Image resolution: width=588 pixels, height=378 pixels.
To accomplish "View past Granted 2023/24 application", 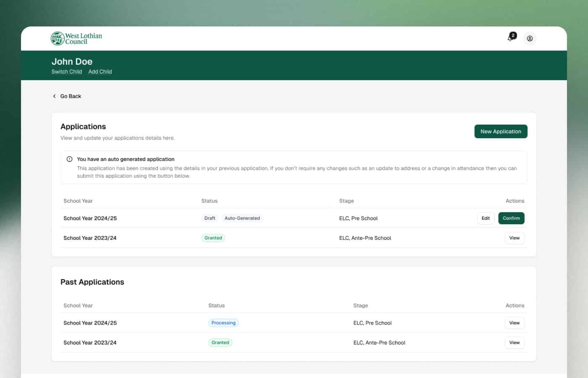I will pyautogui.click(x=514, y=343).
